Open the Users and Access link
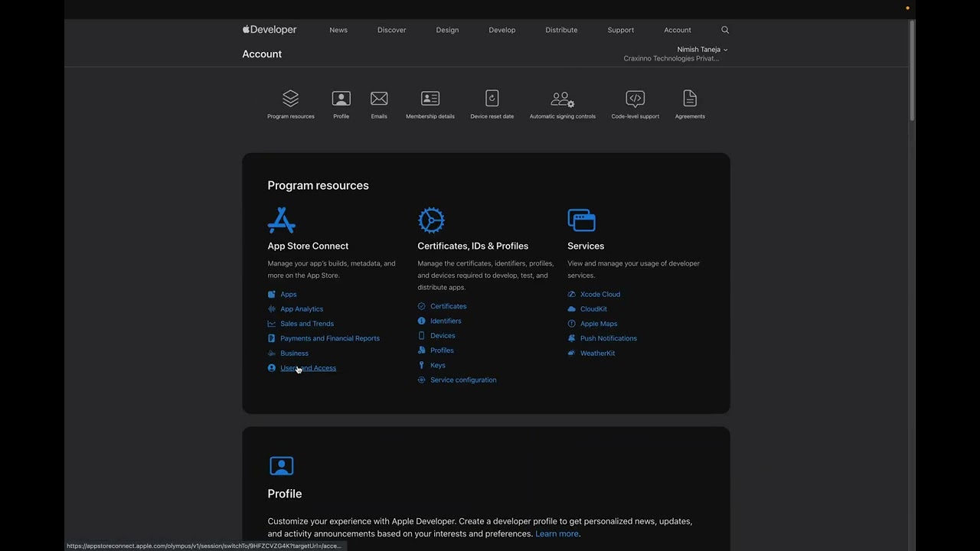Image resolution: width=980 pixels, height=551 pixels. (x=308, y=368)
